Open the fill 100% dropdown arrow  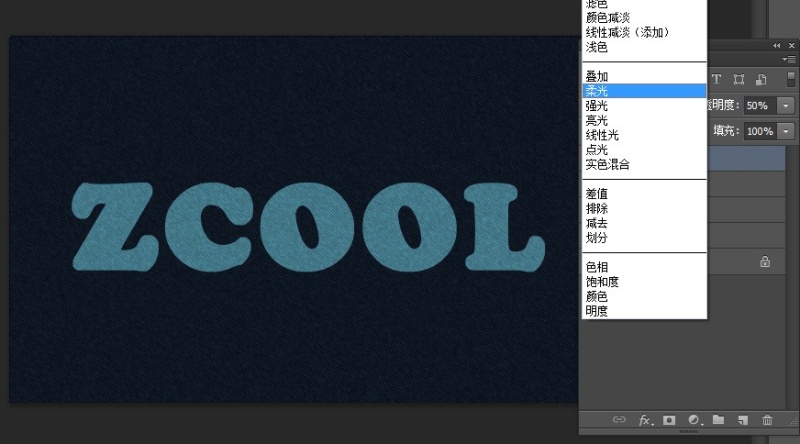pyautogui.click(x=786, y=131)
